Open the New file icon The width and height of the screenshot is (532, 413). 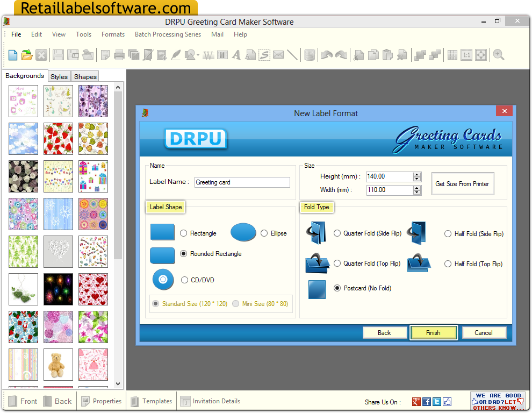[12, 54]
